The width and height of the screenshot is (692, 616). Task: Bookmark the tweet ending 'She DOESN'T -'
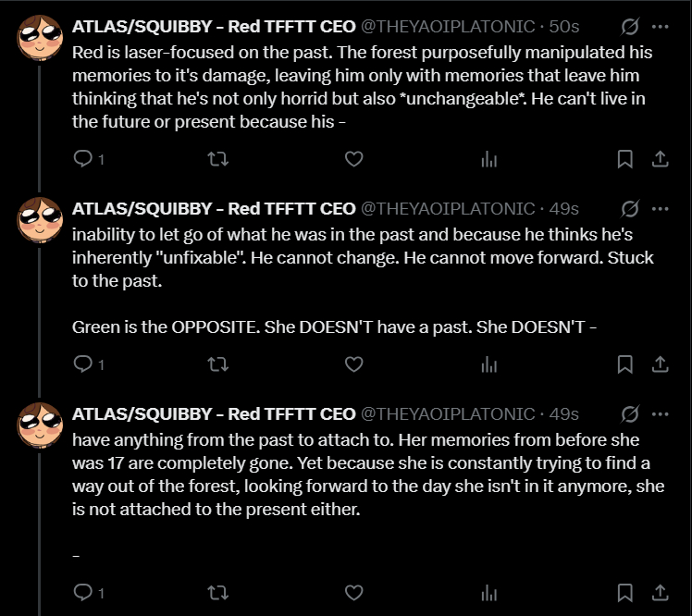click(x=625, y=364)
